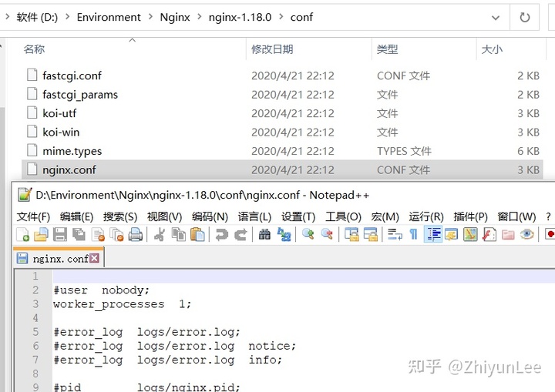This screenshot has width=555, height=392.
Task: Expand the address bar history dropdown
Action: click(496, 18)
